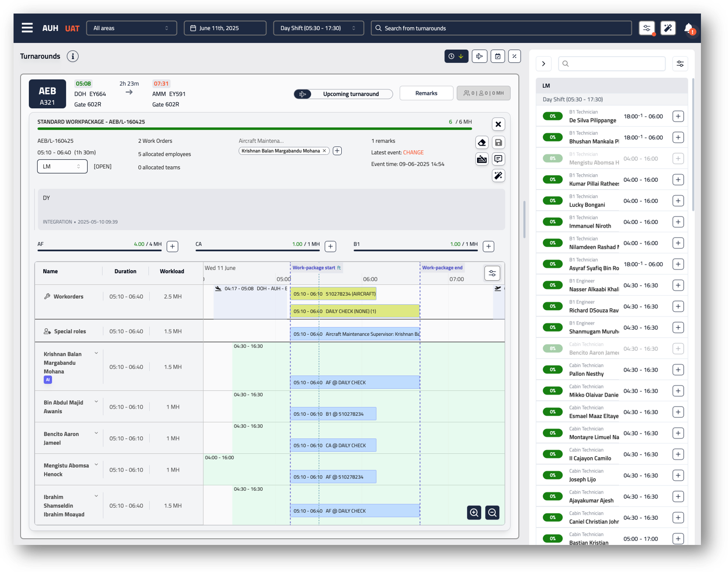The image size is (728, 572).
Task: Click the Turnarounds page title
Action: click(40, 56)
